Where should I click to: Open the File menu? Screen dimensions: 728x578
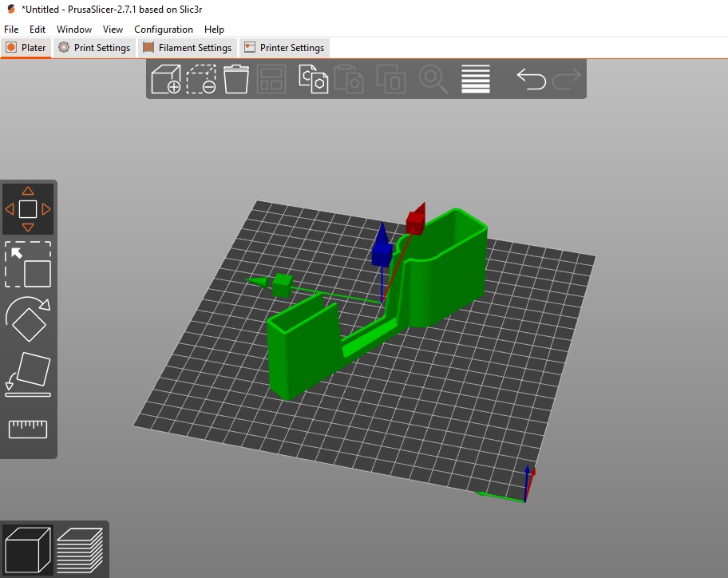point(11,30)
